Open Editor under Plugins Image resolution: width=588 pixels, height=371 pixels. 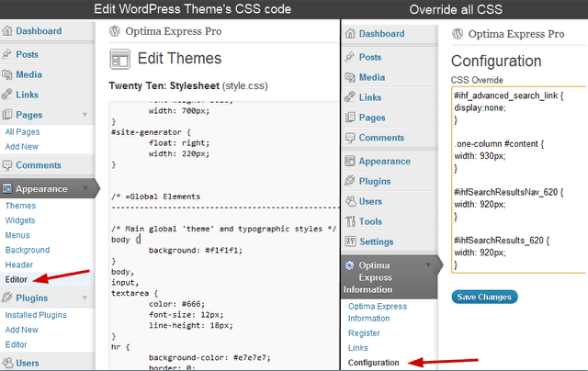pos(17,344)
